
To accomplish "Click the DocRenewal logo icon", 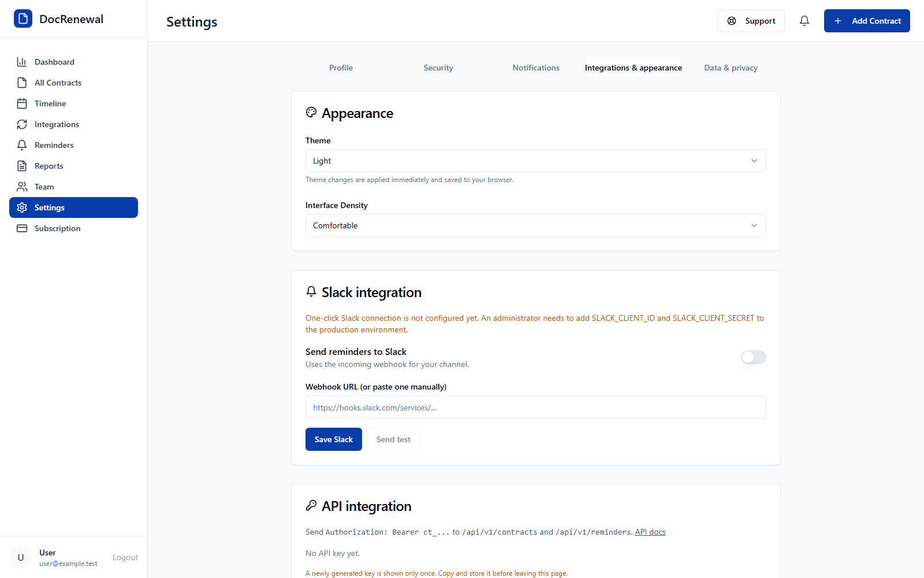I will pyautogui.click(x=23, y=18).
